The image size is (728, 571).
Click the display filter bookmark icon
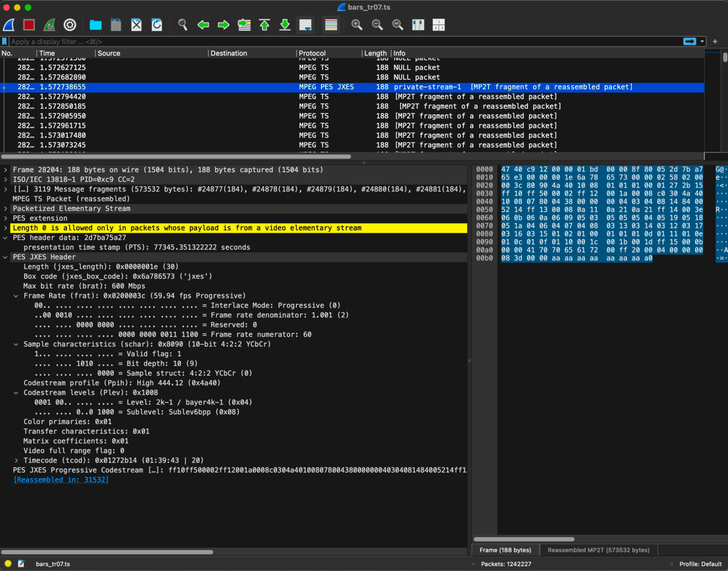5,41
